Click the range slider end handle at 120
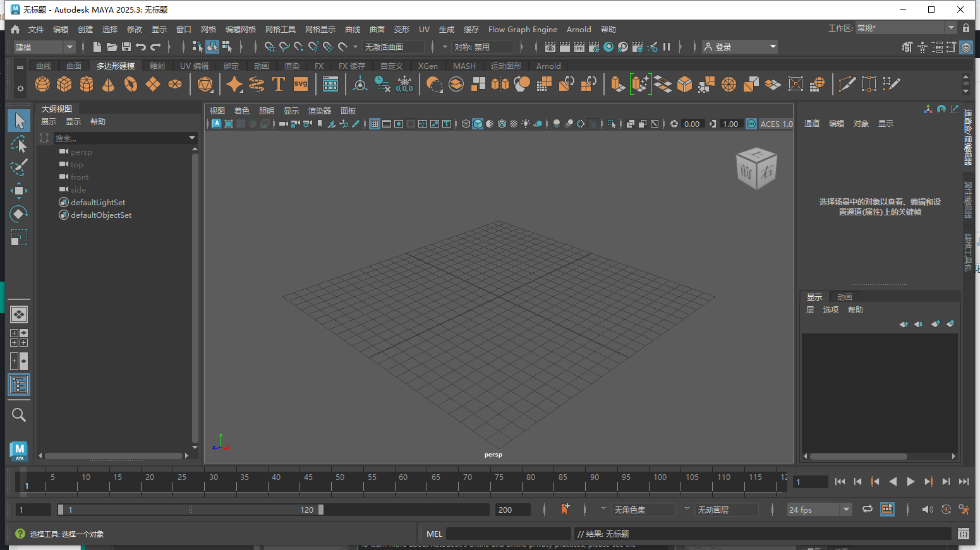The width and height of the screenshot is (980, 550). [x=321, y=510]
